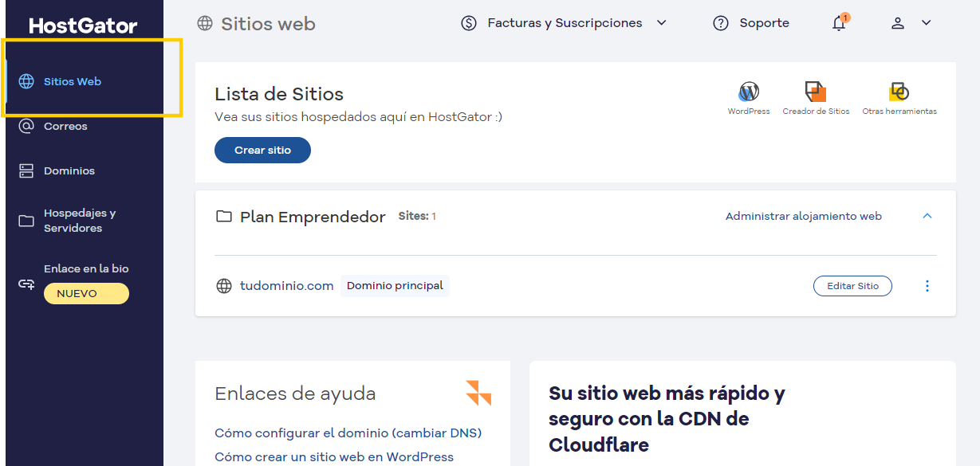Click the Cloudflare CDN card heading
This screenshot has width=980, height=466.
coord(667,419)
